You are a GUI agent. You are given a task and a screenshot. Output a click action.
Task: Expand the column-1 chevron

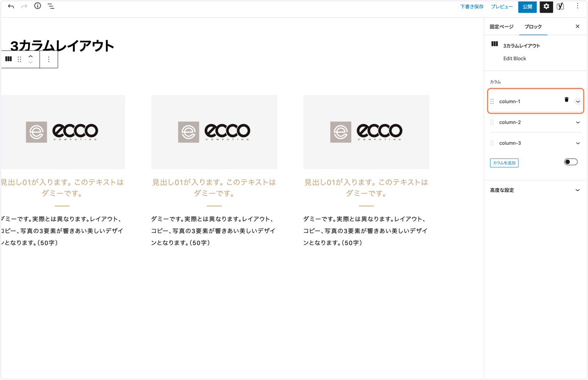coord(578,101)
